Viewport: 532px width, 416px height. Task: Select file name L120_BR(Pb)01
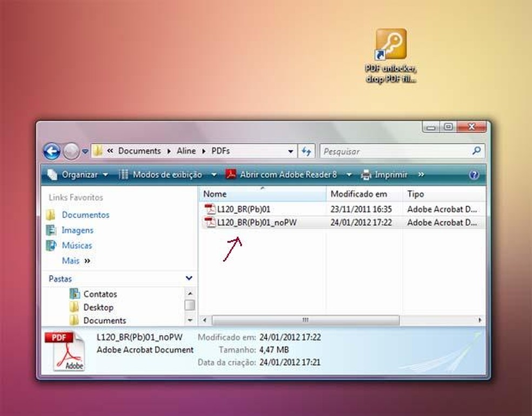pyautogui.click(x=244, y=209)
